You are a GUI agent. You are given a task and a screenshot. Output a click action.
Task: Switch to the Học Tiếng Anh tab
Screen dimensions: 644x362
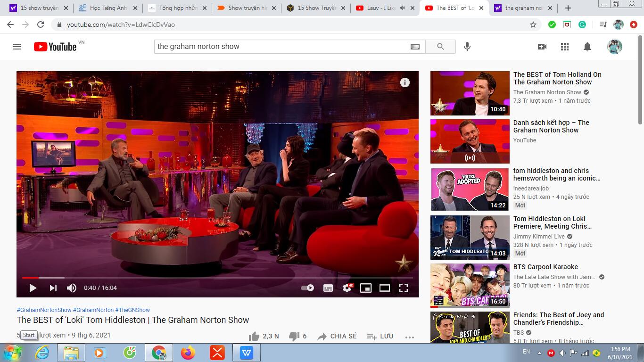click(107, 8)
